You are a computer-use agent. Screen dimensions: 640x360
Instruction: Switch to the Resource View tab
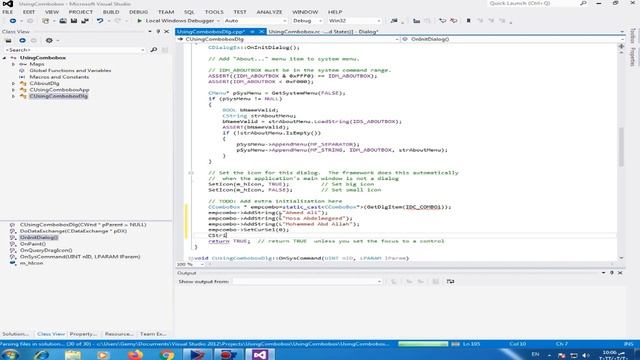(119, 334)
